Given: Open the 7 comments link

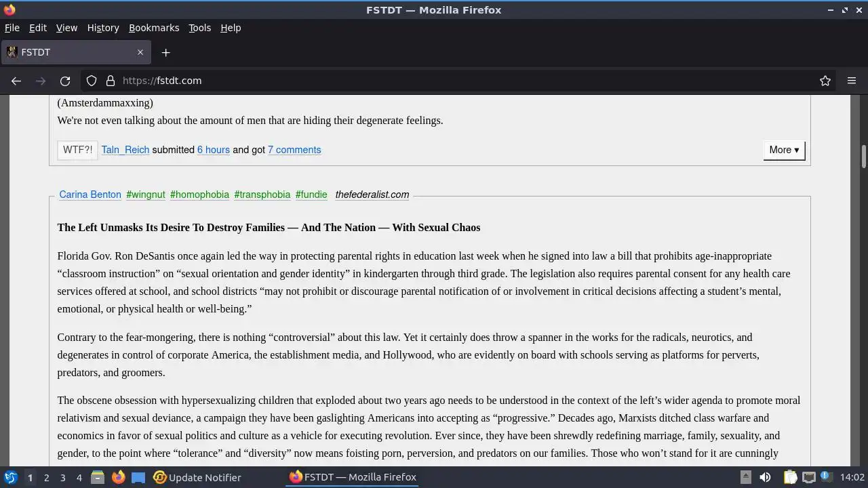Looking at the screenshot, I should [x=294, y=150].
